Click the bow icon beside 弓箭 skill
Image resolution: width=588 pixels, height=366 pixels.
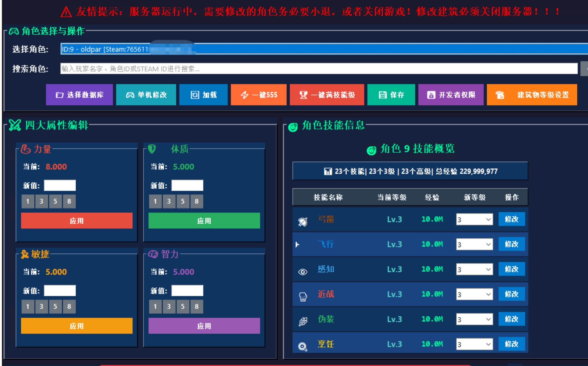(303, 221)
